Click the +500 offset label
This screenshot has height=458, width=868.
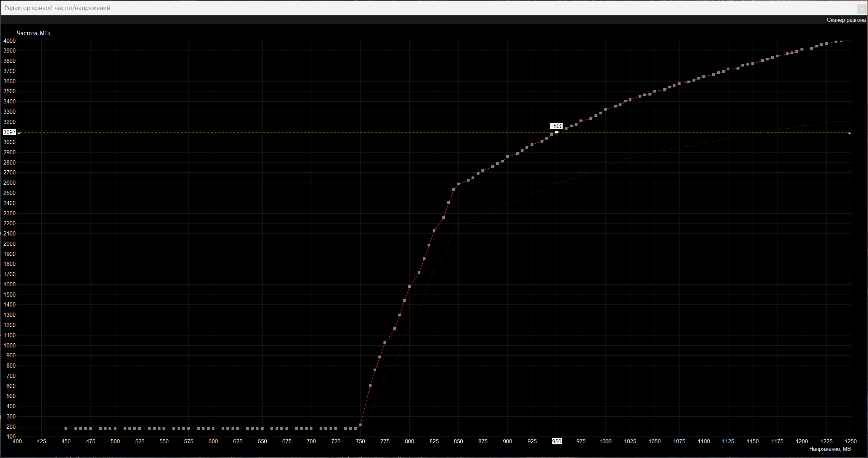tap(556, 126)
